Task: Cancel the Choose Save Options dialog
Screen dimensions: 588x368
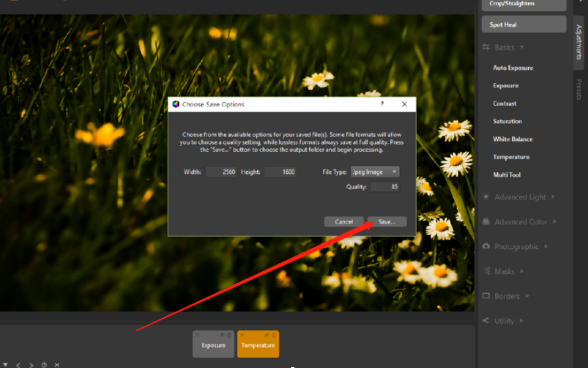Action: 343,222
